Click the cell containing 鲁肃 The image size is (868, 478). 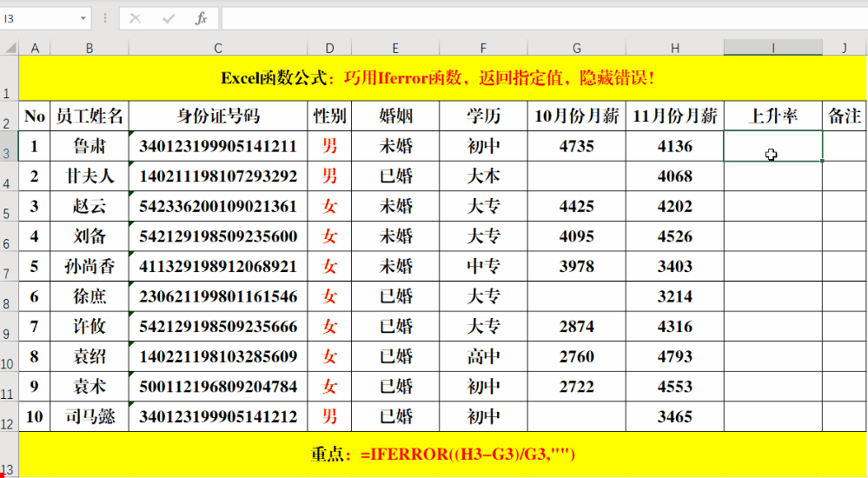tap(89, 146)
